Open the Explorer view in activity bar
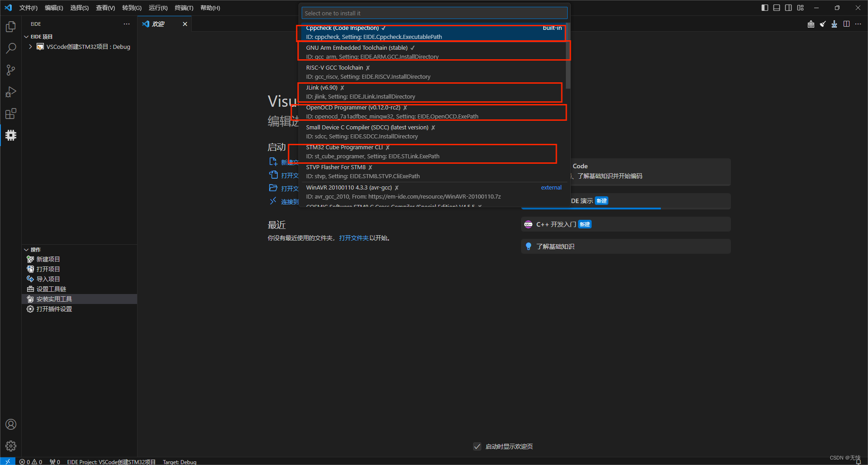 tap(11, 27)
